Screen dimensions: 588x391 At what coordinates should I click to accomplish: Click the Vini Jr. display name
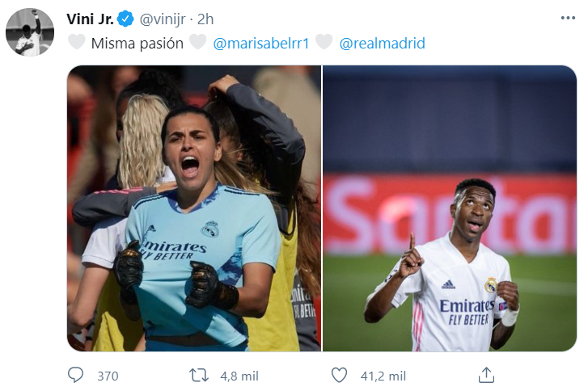[90, 19]
